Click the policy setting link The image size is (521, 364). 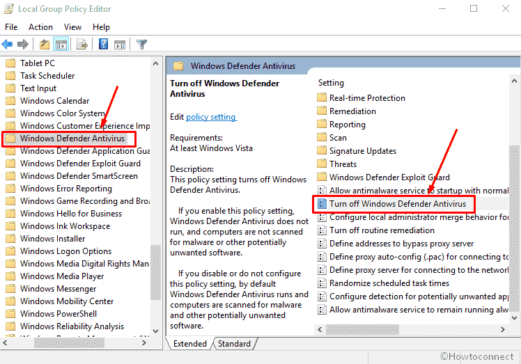pos(211,117)
